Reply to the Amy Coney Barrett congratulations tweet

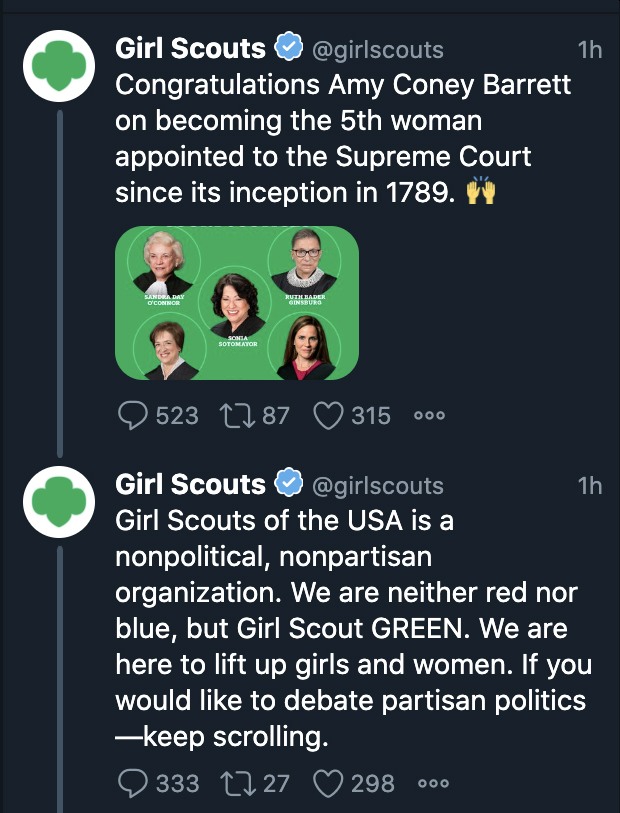[x=133, y=415]
